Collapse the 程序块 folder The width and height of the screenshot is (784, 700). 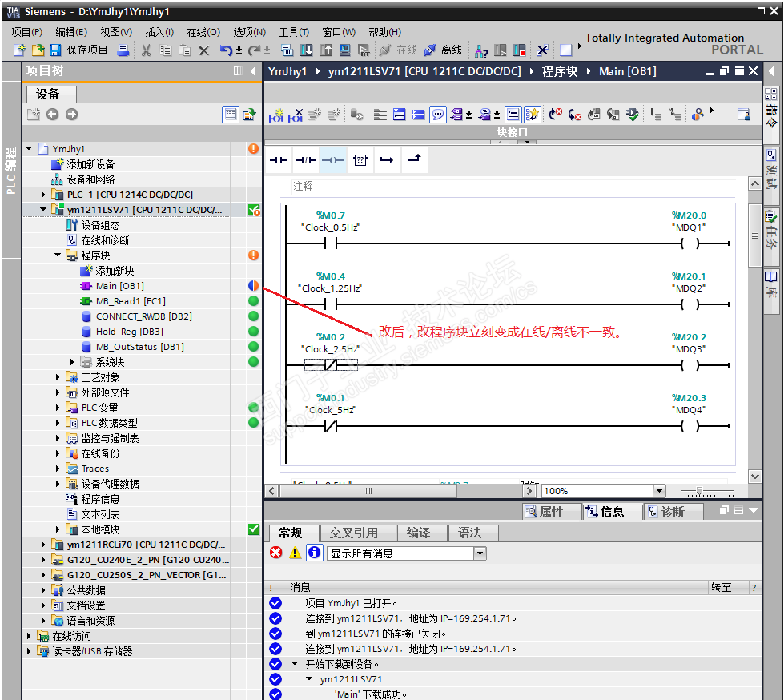tap(58, 255)
